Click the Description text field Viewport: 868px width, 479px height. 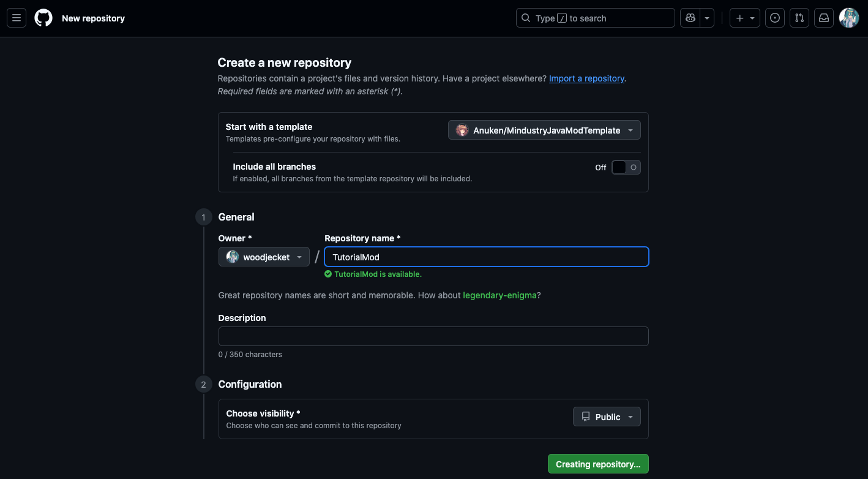[433, 336]
